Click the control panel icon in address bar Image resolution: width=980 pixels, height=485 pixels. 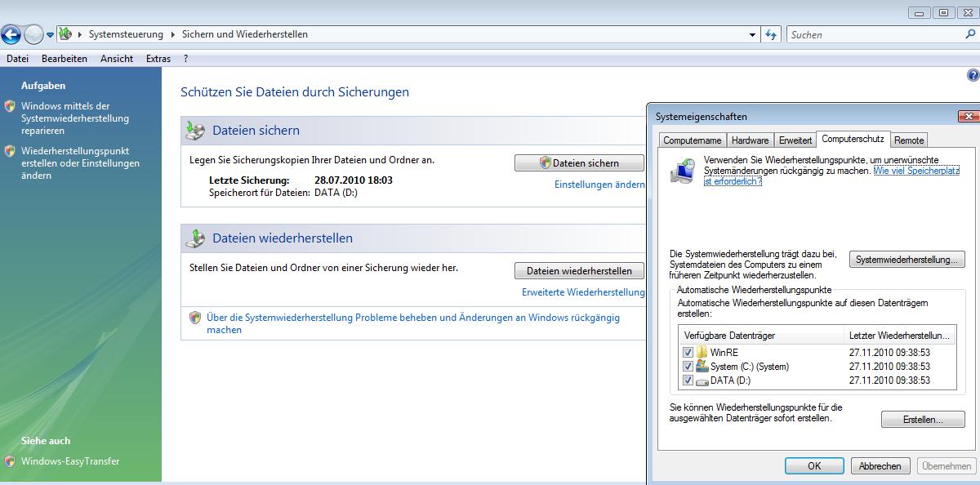coord(65,34)
